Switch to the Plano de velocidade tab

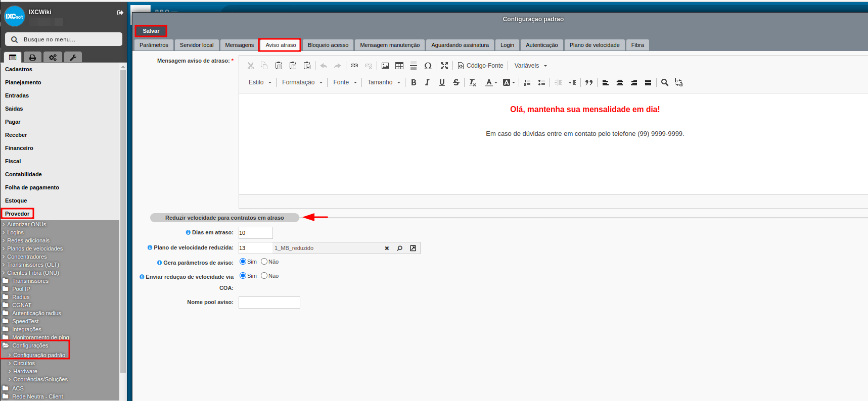coord(595,45)
